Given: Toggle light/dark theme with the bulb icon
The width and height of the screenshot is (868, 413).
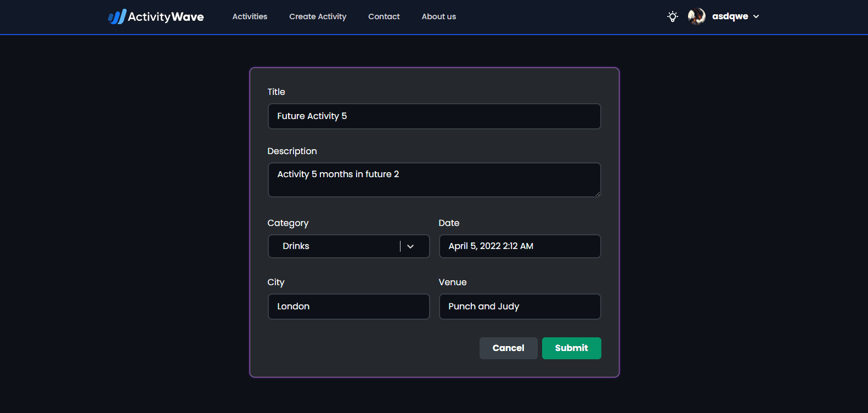Looking at the screenshot, I should [672, 16].
